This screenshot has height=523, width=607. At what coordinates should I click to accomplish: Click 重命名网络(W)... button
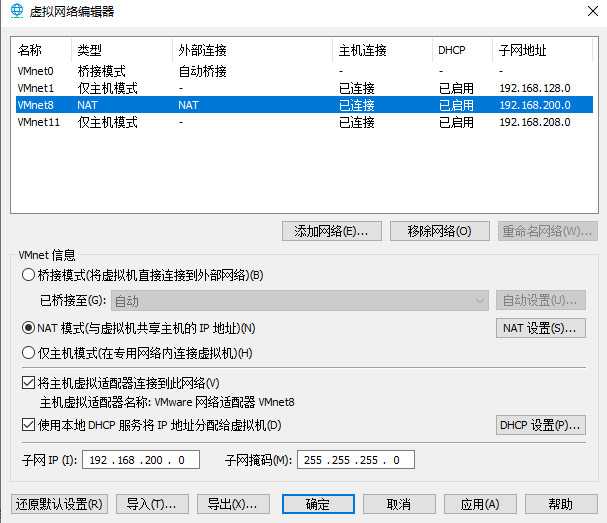point(548,231)
